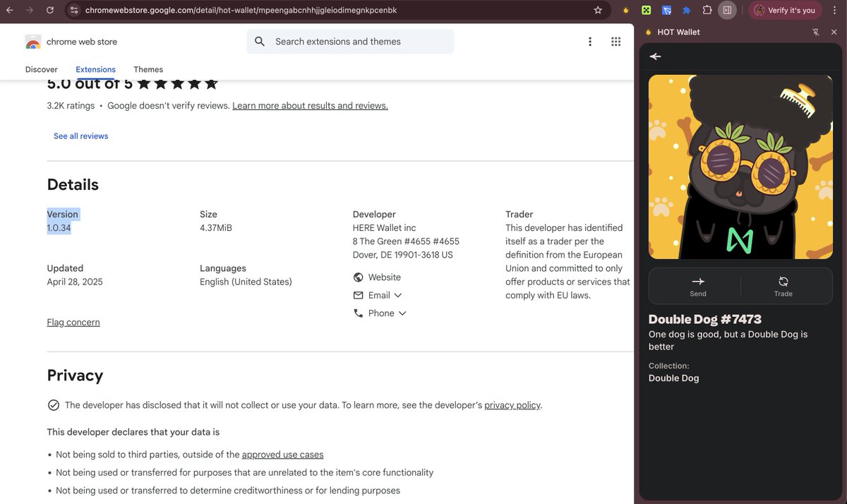Click the blue puzzle-piece extension icon

pos(686,10)
